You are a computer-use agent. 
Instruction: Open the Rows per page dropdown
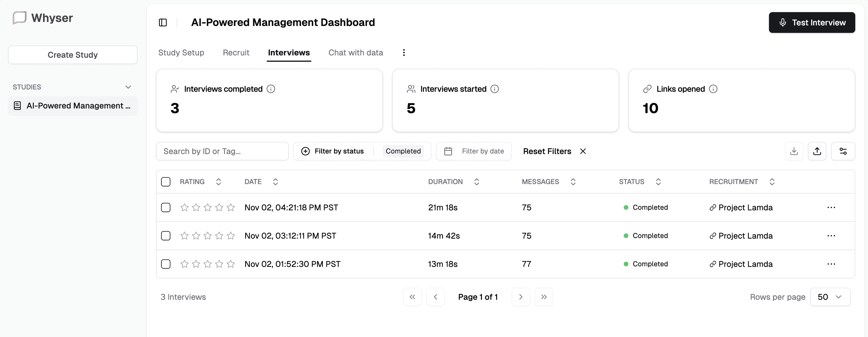(x=830, y=297)
